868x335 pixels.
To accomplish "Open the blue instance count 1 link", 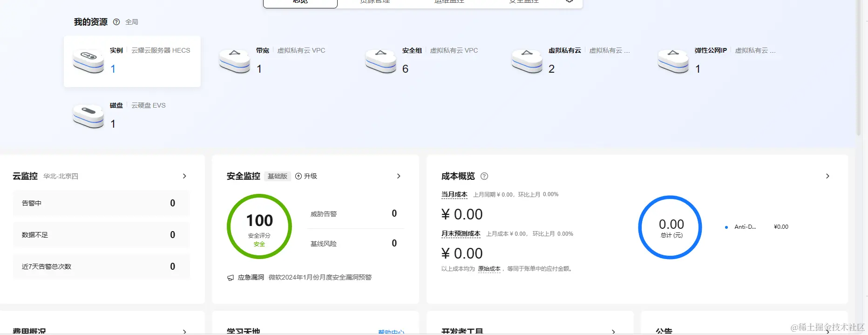I will (x=113, y=69).
